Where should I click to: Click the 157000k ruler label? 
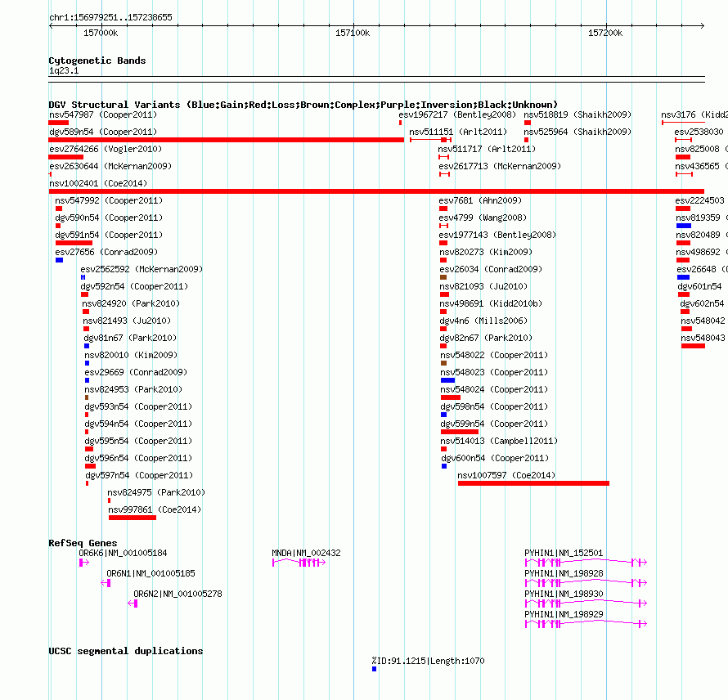pyautogui.click(x=101, y=33)
